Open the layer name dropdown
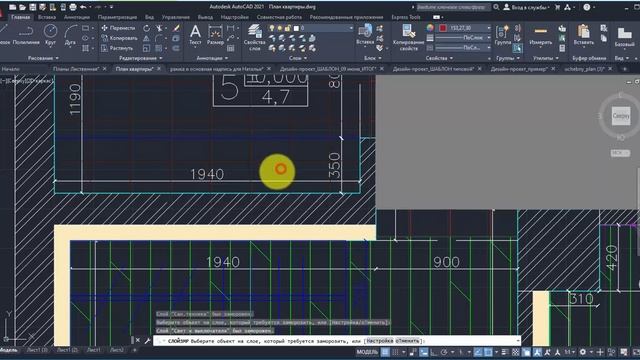This screenshot has width=640, height=360. (351, 28)
